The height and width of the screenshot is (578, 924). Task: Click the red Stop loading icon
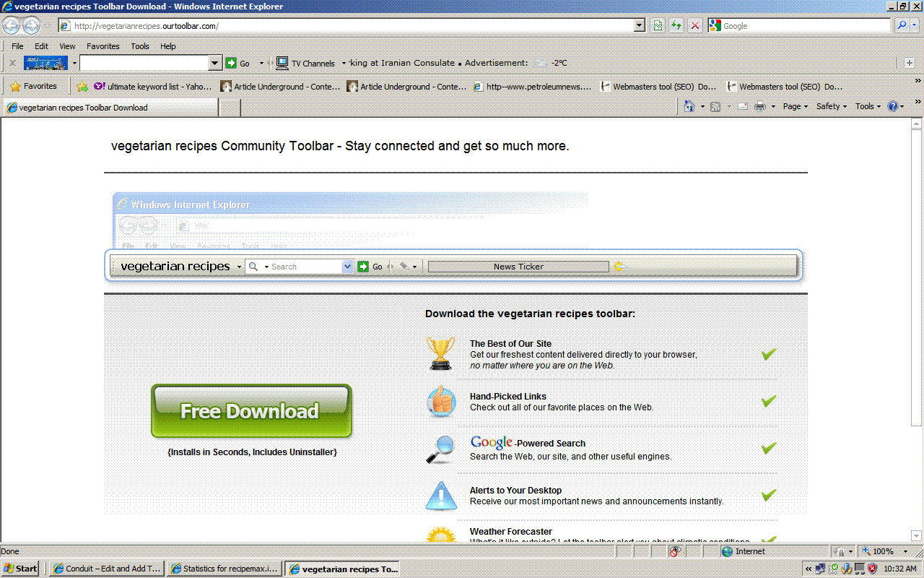coord(695,26)
